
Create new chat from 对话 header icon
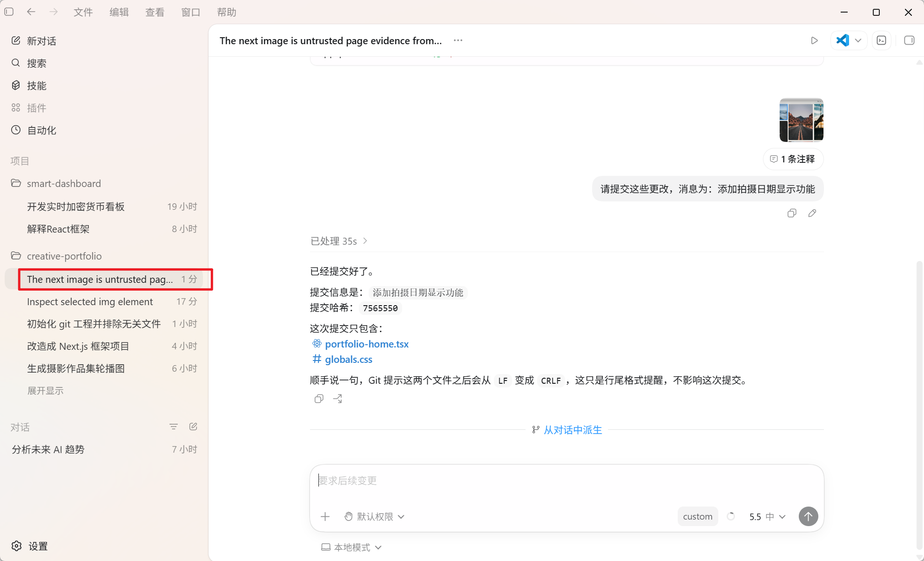tap(193, 427)
